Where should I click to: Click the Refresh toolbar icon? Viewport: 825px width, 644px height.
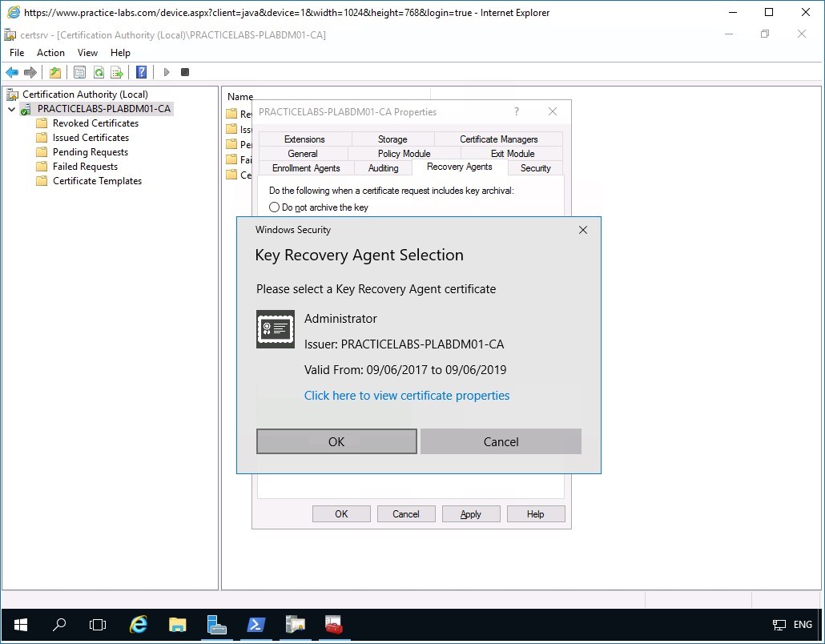click(x=99, y=72)
